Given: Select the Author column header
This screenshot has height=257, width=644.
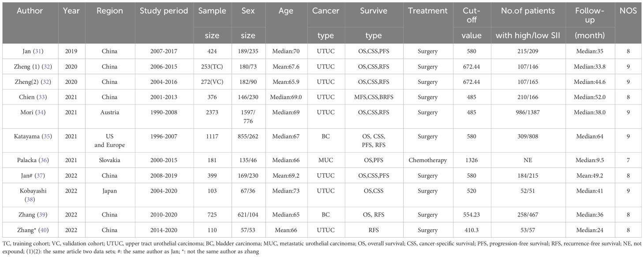Looking at the screenshot, I should 30,11.
